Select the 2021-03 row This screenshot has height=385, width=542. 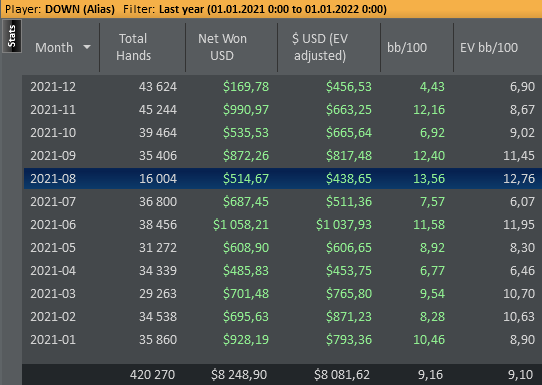pyautogui.click(x=282, y=293)
